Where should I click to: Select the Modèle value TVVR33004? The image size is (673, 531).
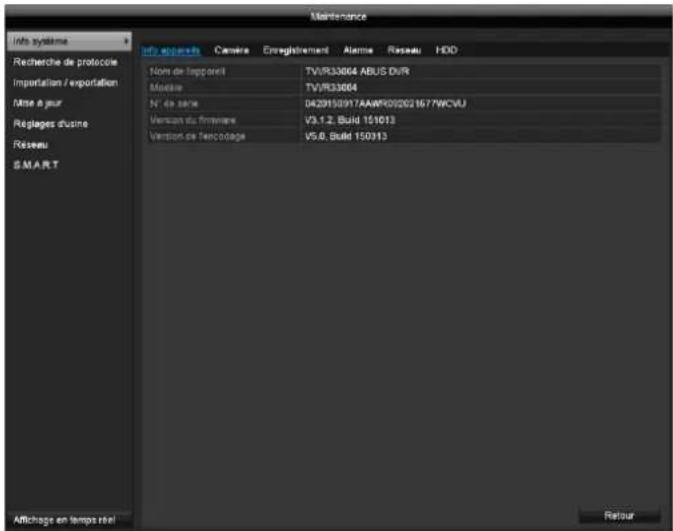click(x=331, y=88)
